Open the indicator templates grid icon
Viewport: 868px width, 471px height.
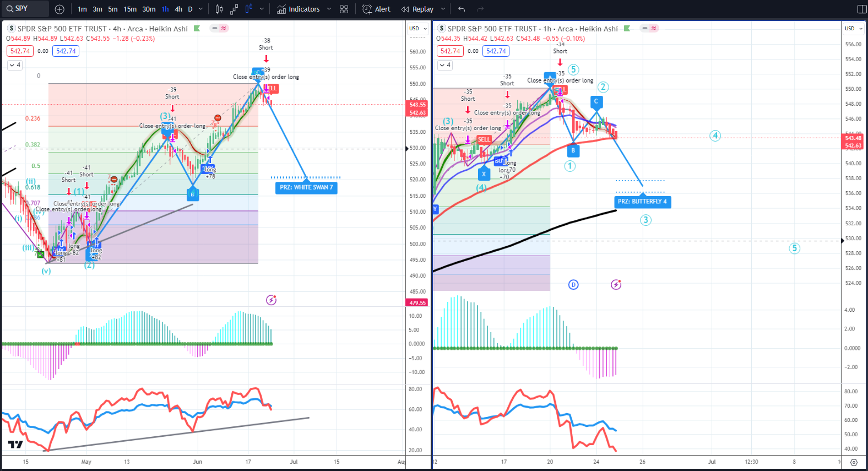[344, 9]
